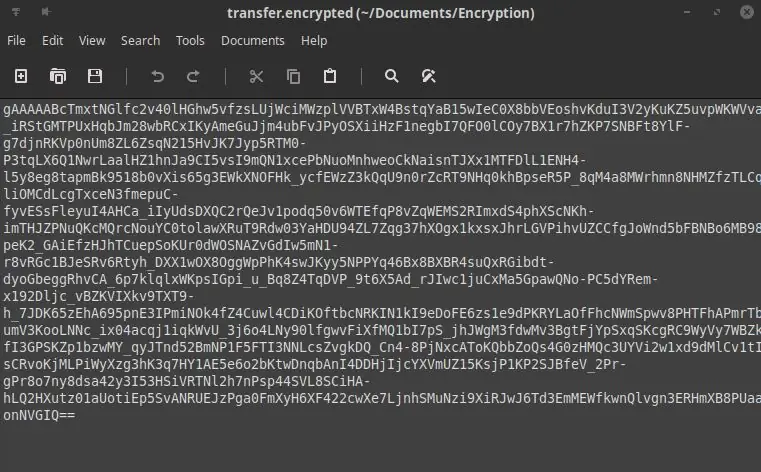Open Find and Replace tool
The height and width of the screenshot is (472, 761).
click(x=429, y=76)
